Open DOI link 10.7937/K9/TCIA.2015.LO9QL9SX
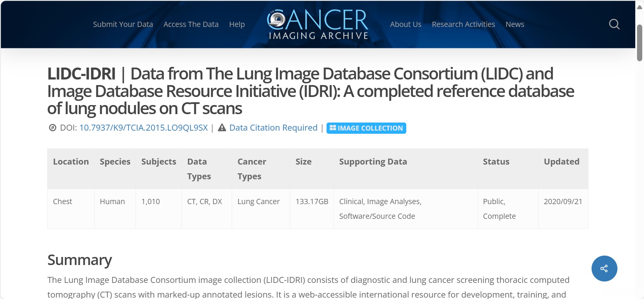Viewport: 644px width, 299px height. 144,128
